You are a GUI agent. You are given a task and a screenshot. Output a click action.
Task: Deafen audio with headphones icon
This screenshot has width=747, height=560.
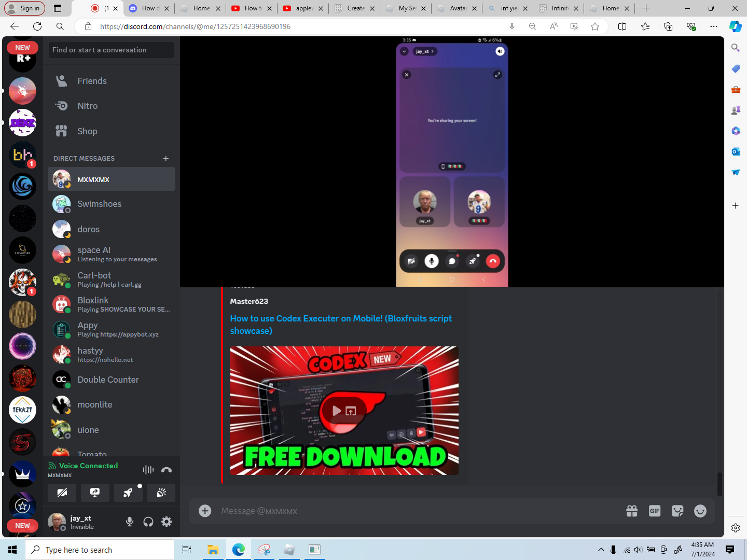point(148,522)
